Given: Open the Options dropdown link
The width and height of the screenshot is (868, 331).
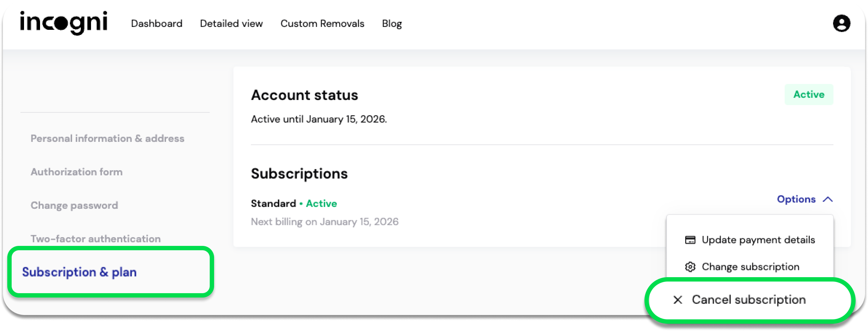Looking at the screenshot, I should [x=796, y=199].
